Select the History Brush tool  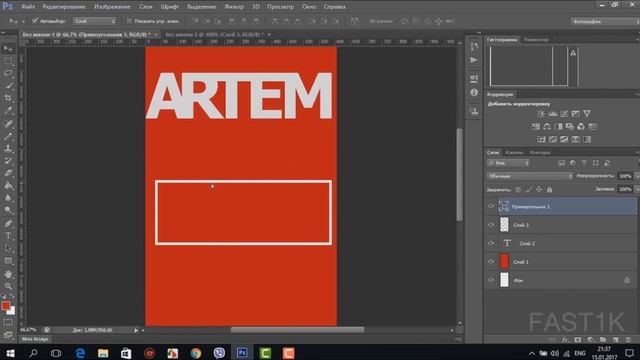coord(8,161)
